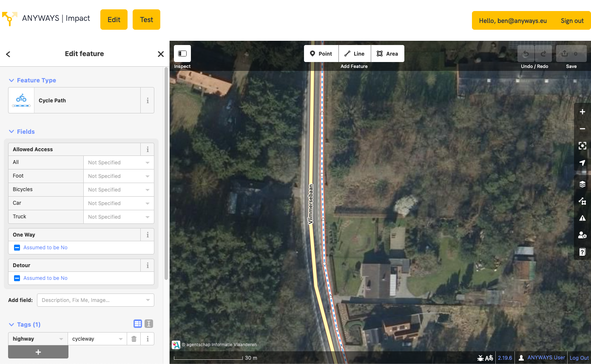Click the Save button
Screen dimensions: 591x364
571,54
